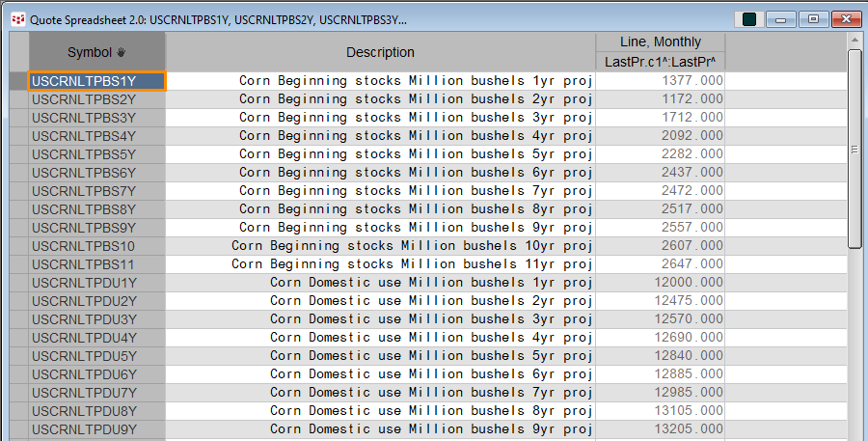Click the scrollbar up arrow

pos(854,41)
